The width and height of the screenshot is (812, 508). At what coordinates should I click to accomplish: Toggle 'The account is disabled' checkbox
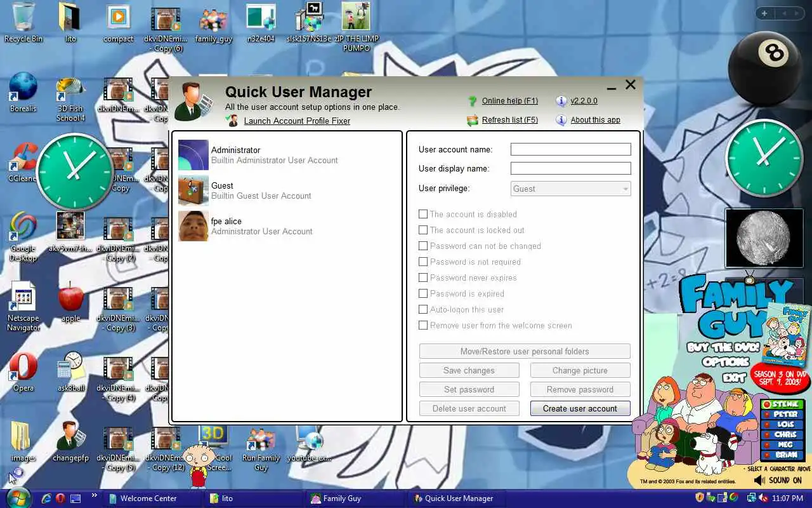click(423, 215)
